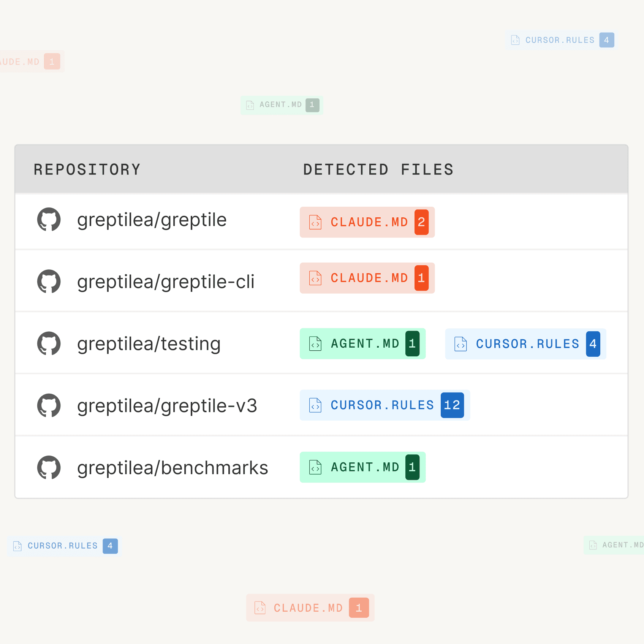644x644 pixels.
Task: Click file icon in greptile CLAUDE.MD tag
Action: pos(315,222)
